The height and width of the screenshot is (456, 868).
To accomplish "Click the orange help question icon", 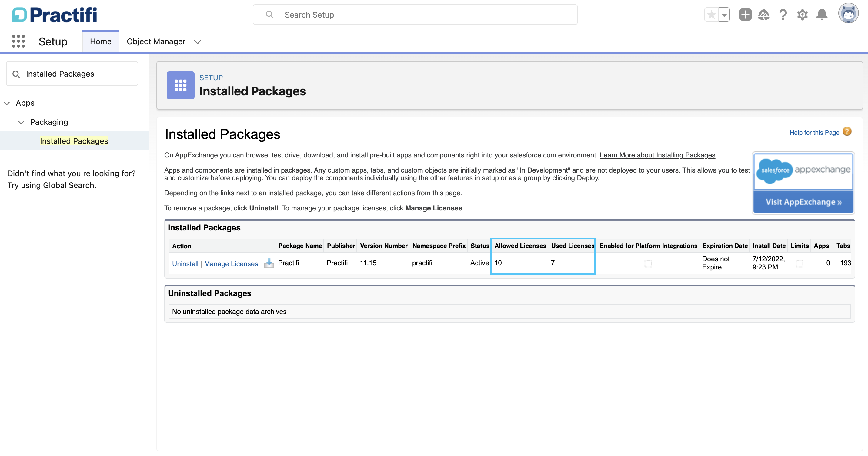I will 847,132.
